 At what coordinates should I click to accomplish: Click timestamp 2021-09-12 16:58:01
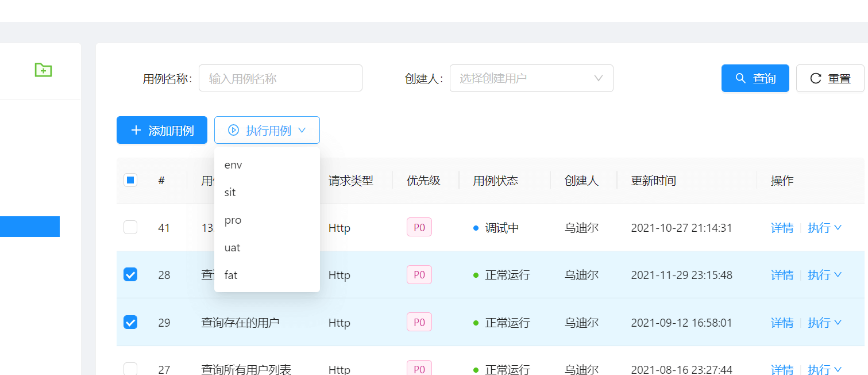point(682,323)
